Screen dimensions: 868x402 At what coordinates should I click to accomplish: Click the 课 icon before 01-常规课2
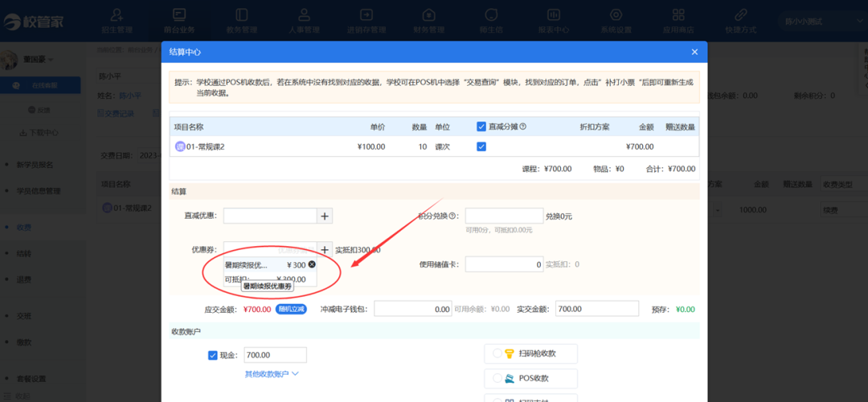[180, 147]
